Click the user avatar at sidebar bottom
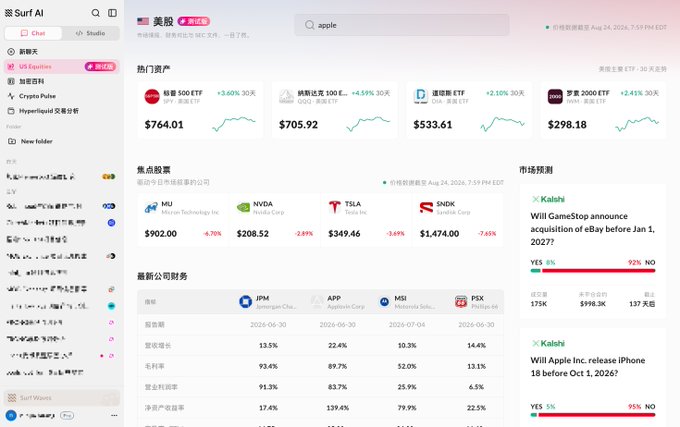Viewport: 680px width, 427px height. [11, 415]
